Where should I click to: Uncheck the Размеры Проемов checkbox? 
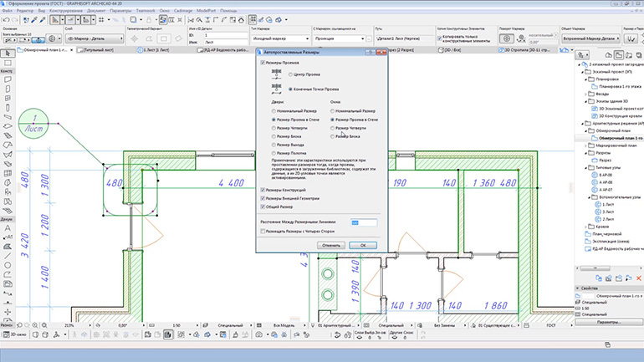pos(263,62)
